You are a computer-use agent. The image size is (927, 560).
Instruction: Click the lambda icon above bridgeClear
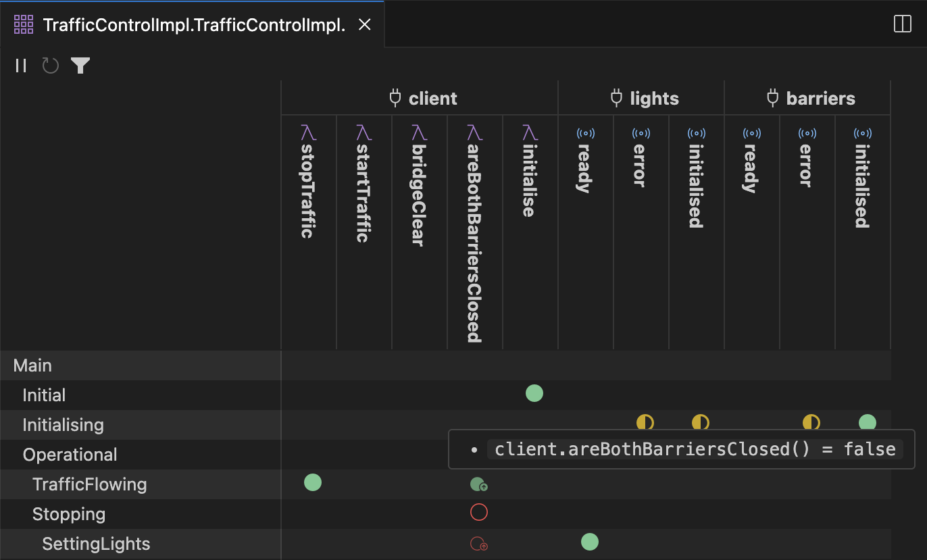(x=420, y=132)
